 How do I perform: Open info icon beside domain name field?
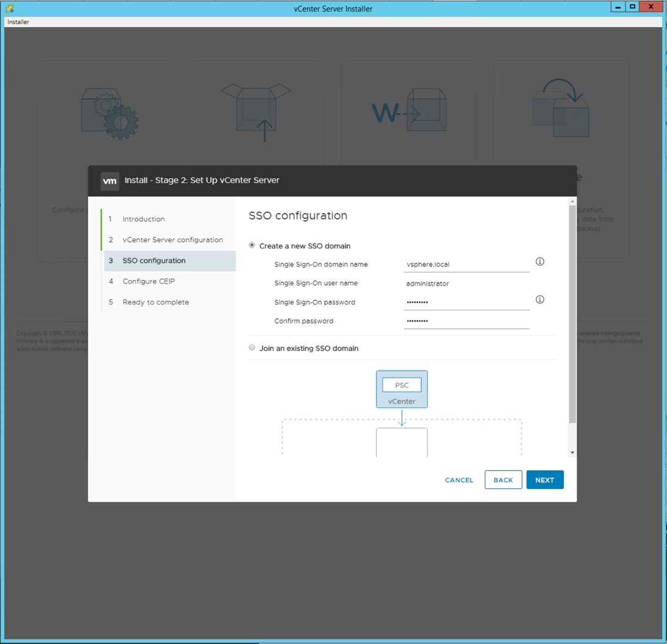tap(540, 262)
